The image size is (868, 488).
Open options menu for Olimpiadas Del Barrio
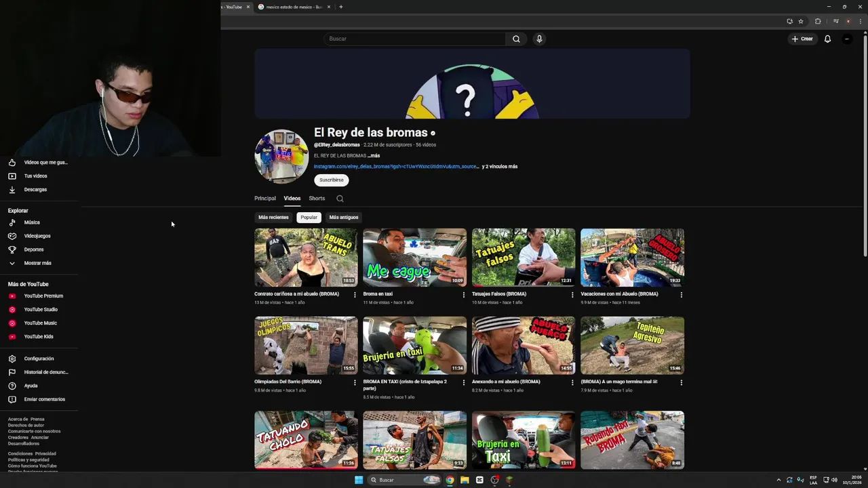355,382
